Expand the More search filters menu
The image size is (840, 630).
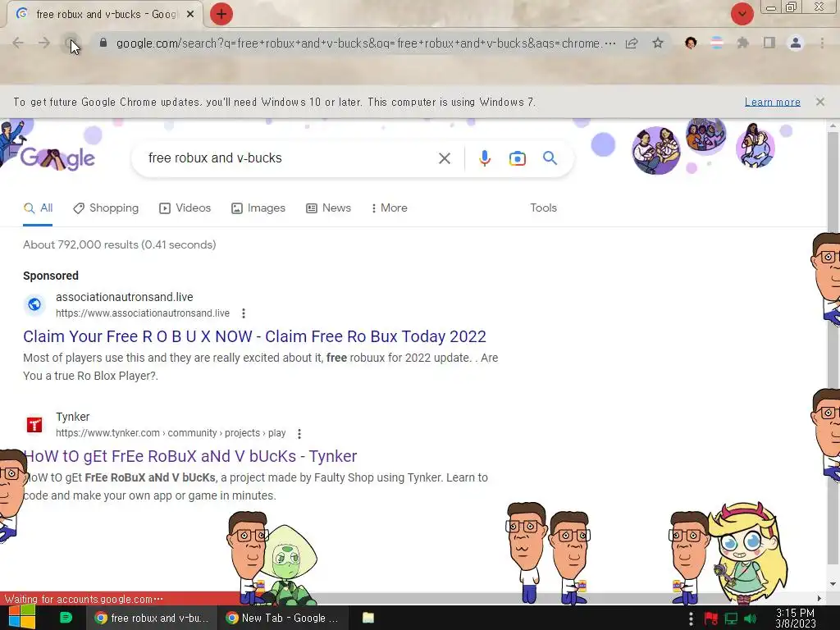click(x=390, y=208)
